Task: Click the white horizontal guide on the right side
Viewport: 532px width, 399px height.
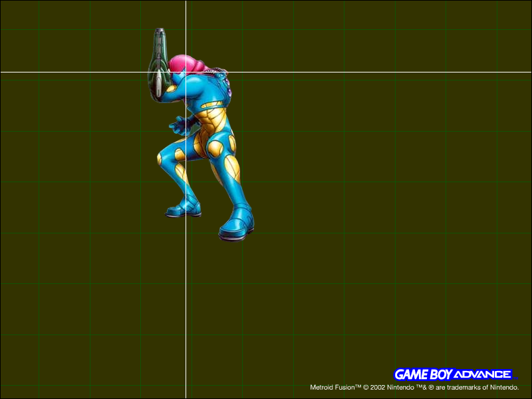Action: coord(399,72)
